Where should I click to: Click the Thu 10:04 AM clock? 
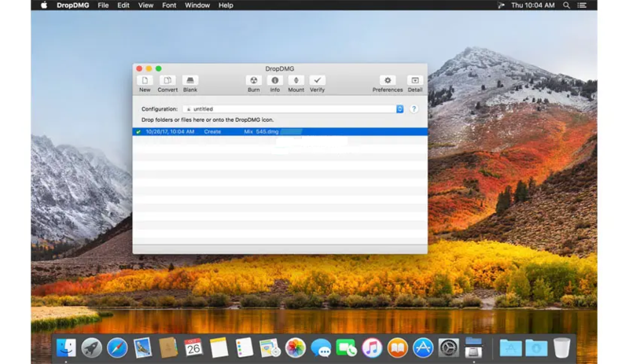pyautogui.click(x=533, y=6)
